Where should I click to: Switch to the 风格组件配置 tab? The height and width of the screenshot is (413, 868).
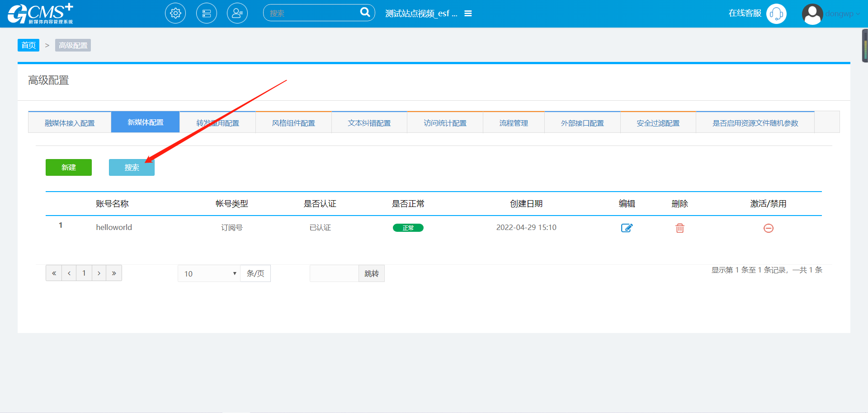pos(293,123)
